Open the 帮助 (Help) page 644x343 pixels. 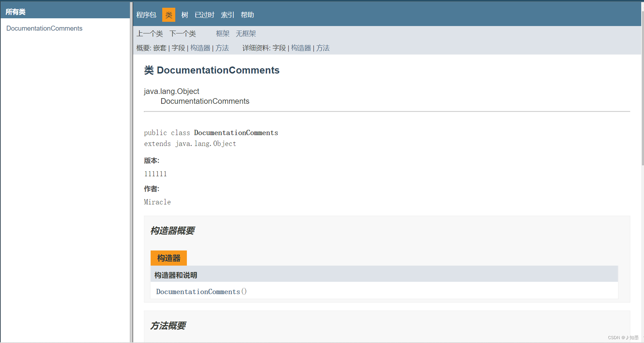tap(247, 14)
